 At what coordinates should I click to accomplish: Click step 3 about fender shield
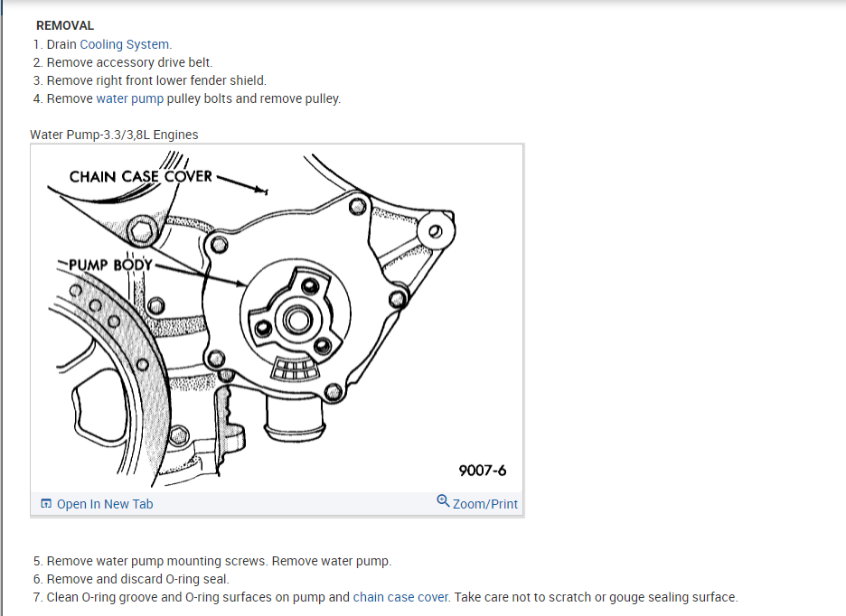[x=150, y=80]
